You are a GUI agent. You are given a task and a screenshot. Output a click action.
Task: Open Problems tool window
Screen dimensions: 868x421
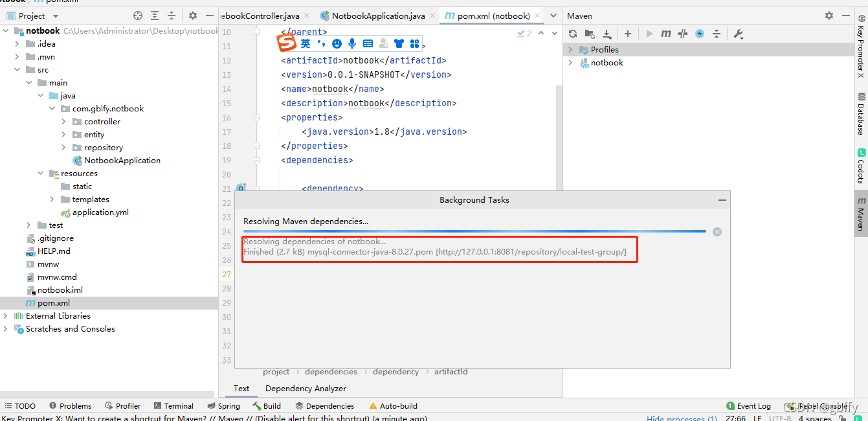pyautogui.click(x=70, y=406)
